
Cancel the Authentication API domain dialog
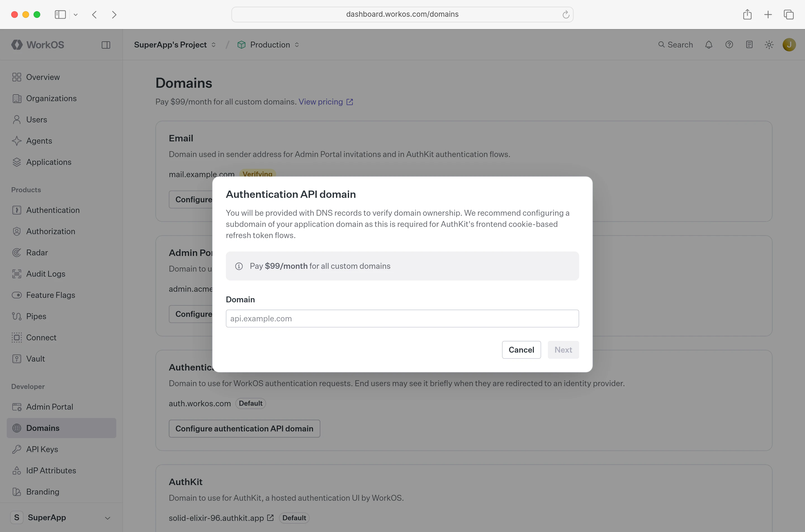521,350
